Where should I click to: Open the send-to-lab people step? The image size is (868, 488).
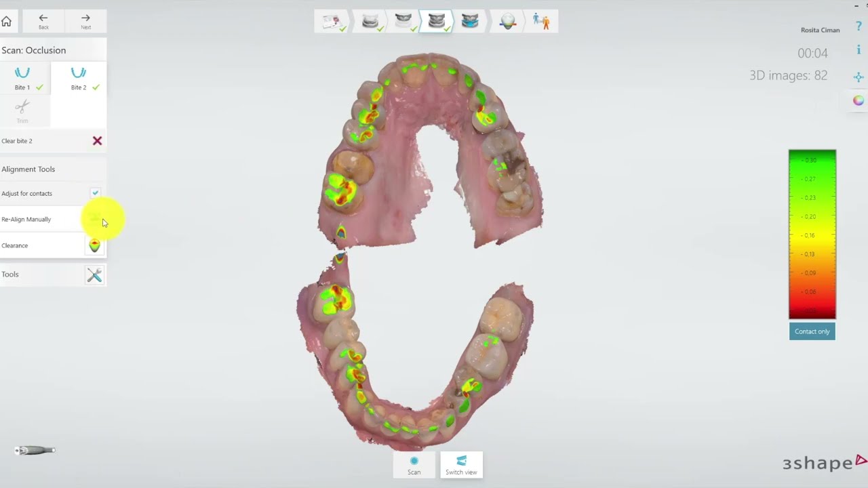point(541,22)
